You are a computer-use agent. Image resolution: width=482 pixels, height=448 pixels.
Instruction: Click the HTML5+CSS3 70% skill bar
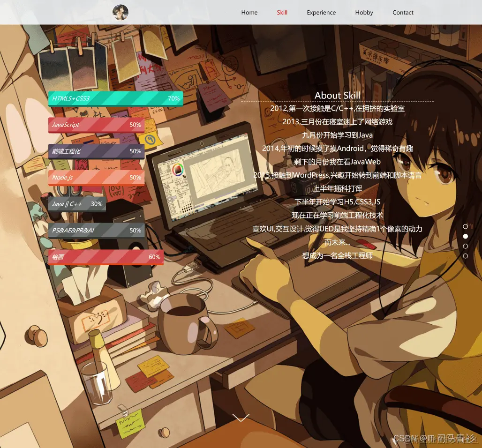116,98
